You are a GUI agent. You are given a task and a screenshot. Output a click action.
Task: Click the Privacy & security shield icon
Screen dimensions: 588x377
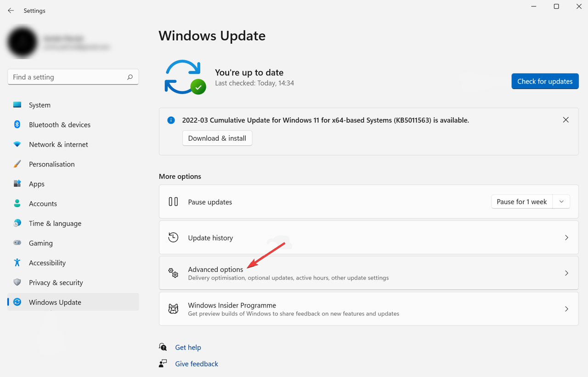[17, 282]
